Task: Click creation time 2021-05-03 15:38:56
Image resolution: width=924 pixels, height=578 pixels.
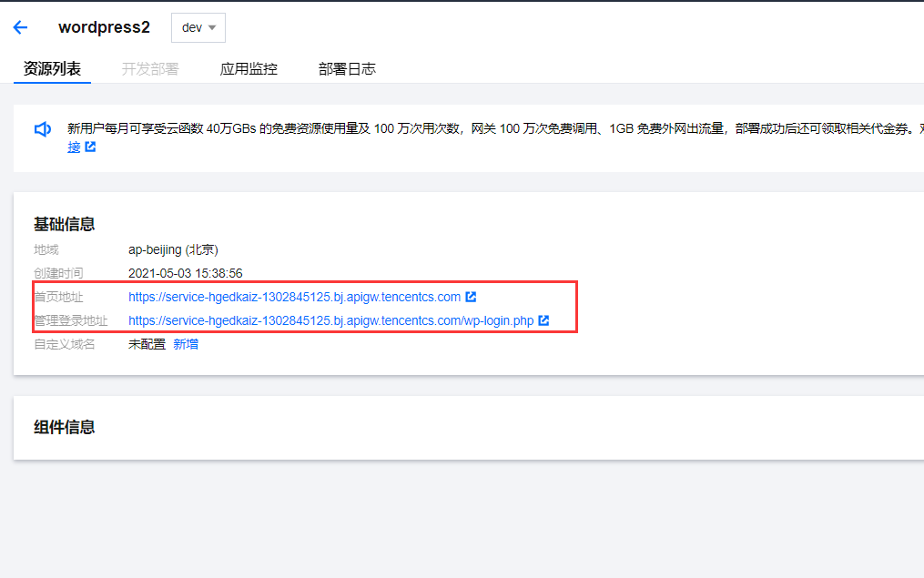Action: [186, 273]
